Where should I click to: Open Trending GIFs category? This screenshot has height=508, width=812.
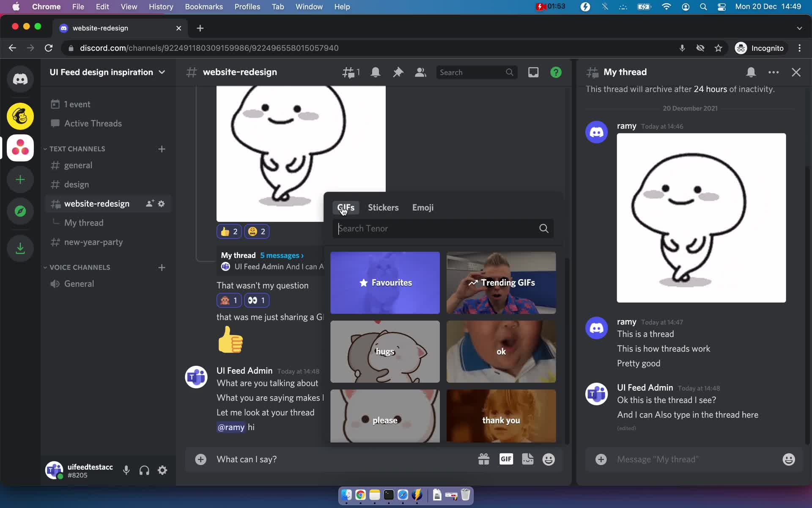point(501,283)
